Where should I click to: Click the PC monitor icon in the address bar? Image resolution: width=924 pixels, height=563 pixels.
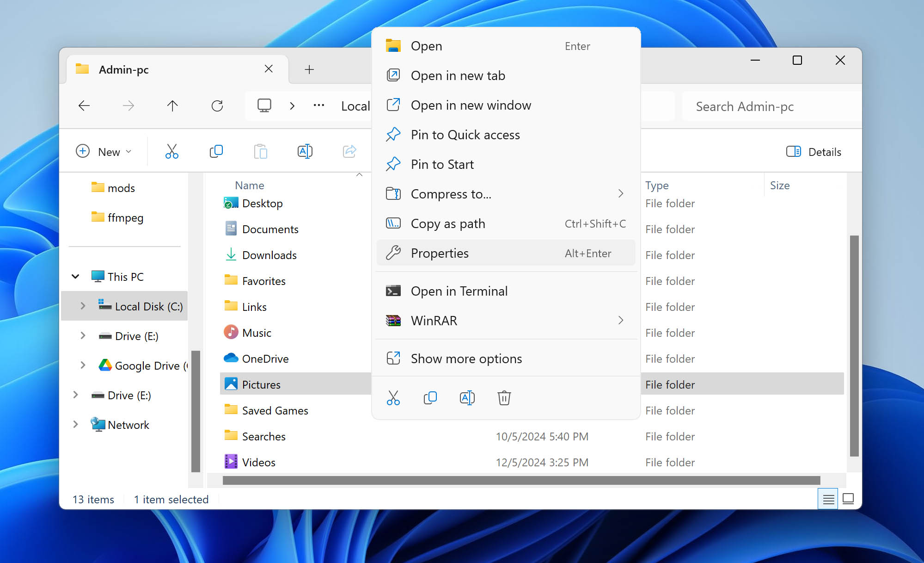(x=264, y=106)
